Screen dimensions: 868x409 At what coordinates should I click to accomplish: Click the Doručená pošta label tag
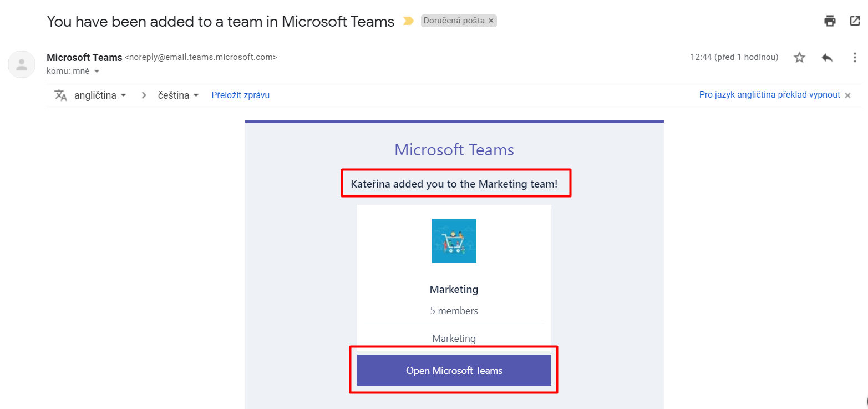pyautogui.click(x=454, y=21)
